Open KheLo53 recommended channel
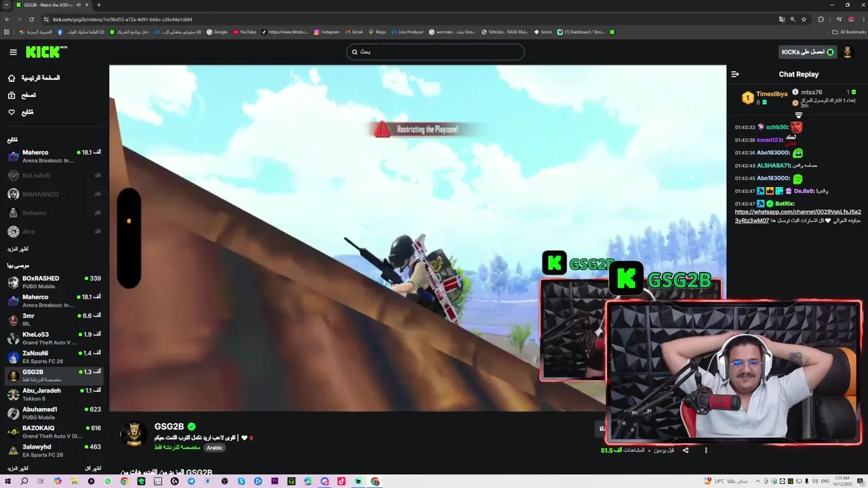The height and width of the screenshot is (488, 868). (x=54, y=338)
